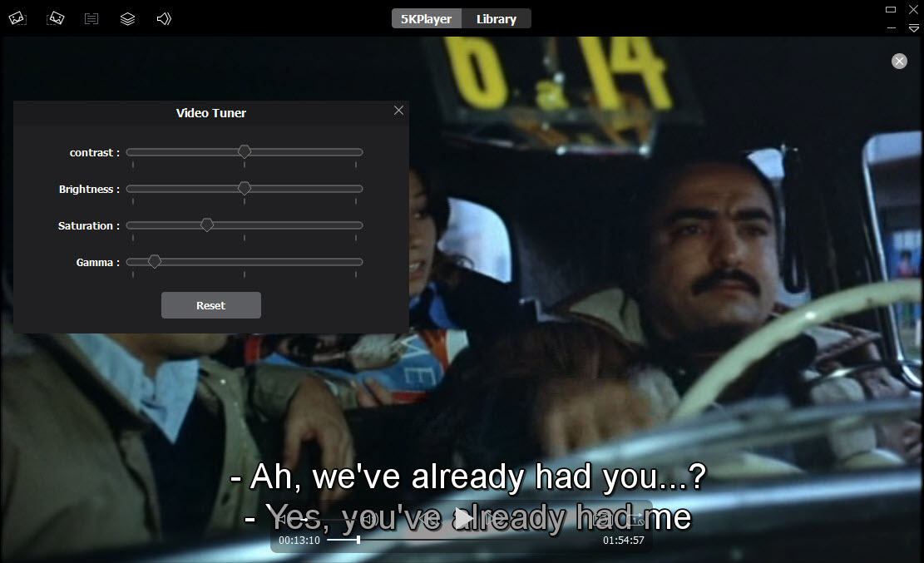This screenshot has width=924, height=563.
Task: Click the DLNA/AirPlay icon in the playback bar
Action: point(601,519)
